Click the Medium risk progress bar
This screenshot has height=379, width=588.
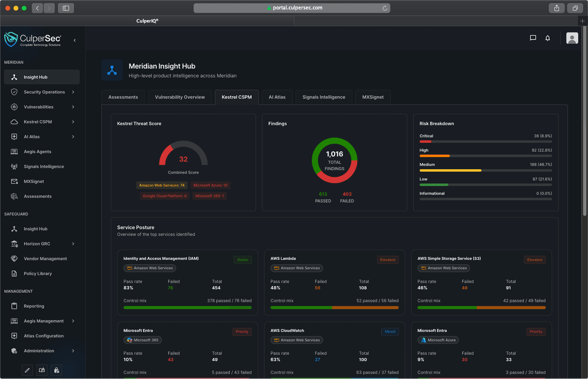tap(486, 170)
